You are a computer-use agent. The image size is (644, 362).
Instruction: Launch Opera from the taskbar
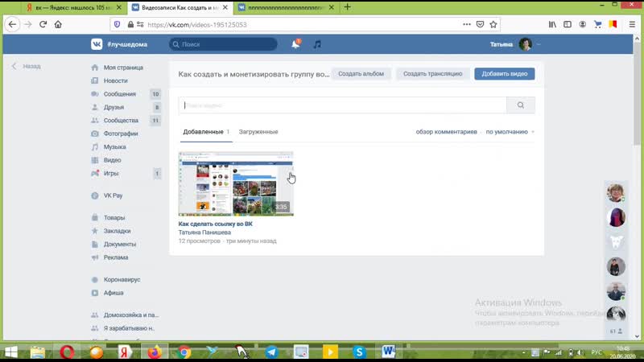tap(67, 352)
